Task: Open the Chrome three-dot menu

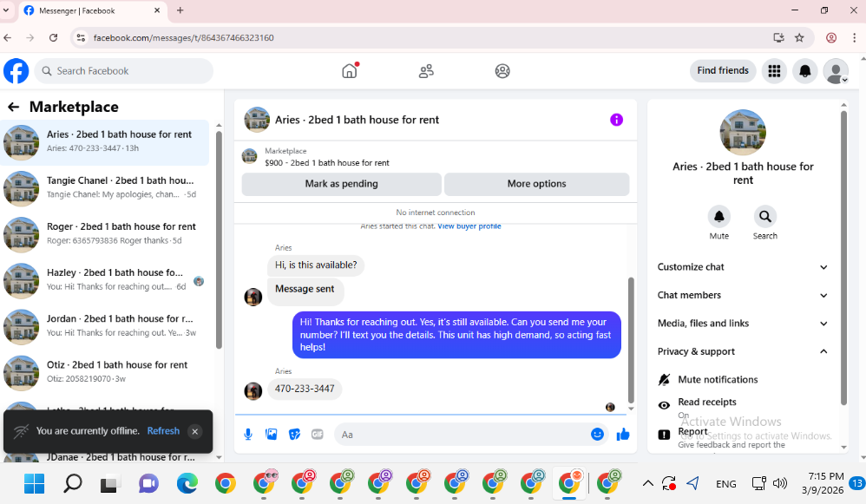Action: pos(855,37)
